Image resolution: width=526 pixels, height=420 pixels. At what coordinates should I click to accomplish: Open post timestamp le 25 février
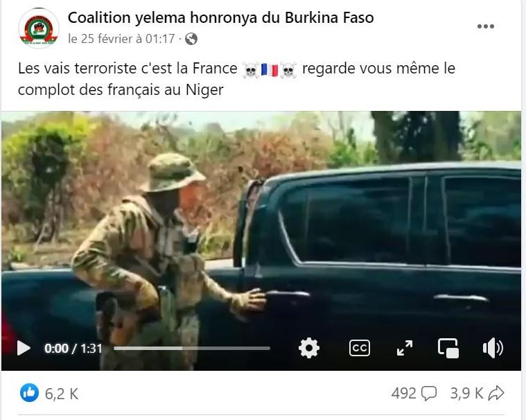(x=121, y=39)
